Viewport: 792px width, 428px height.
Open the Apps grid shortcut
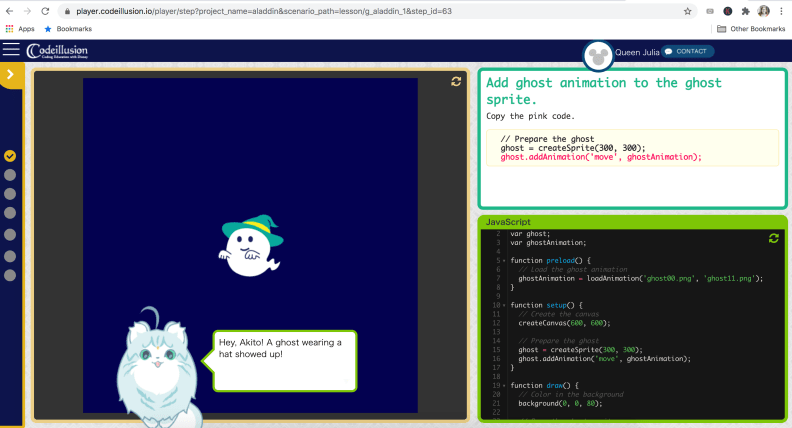pyautogui.click(x=20, y=29)
